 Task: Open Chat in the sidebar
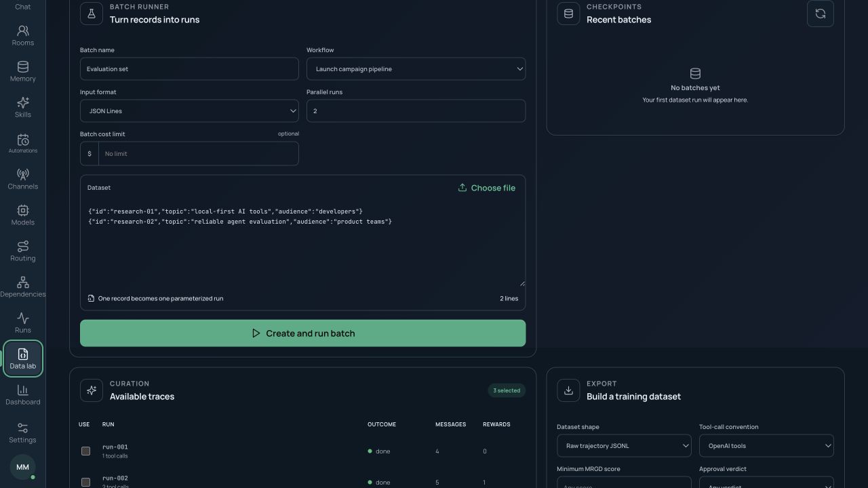(x=22, y=6)
